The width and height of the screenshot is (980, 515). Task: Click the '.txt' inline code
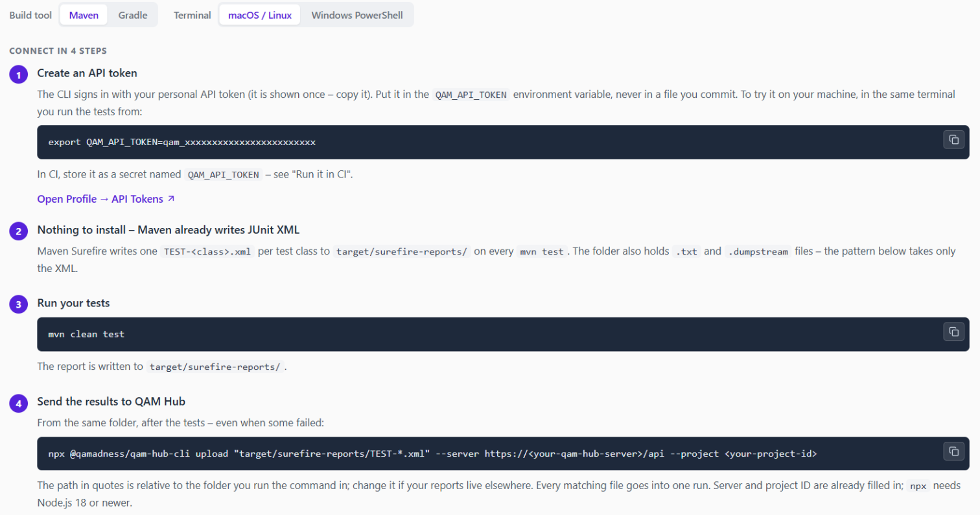pos(686,252)
